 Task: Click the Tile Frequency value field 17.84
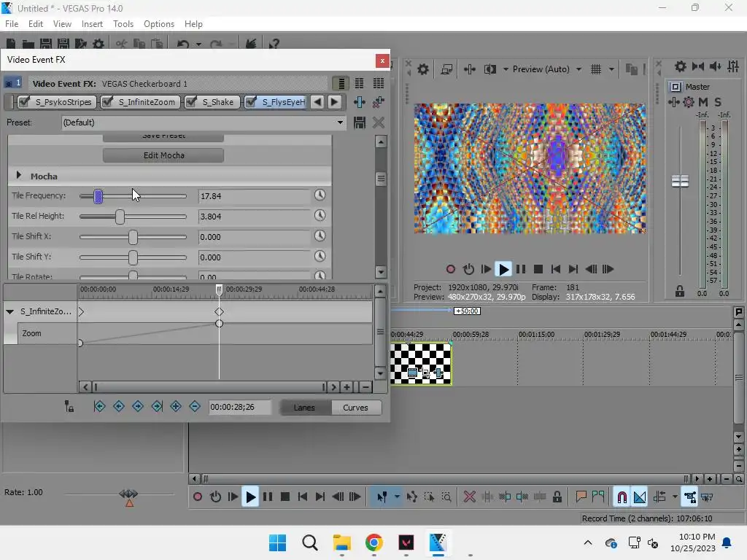point(255,196)
